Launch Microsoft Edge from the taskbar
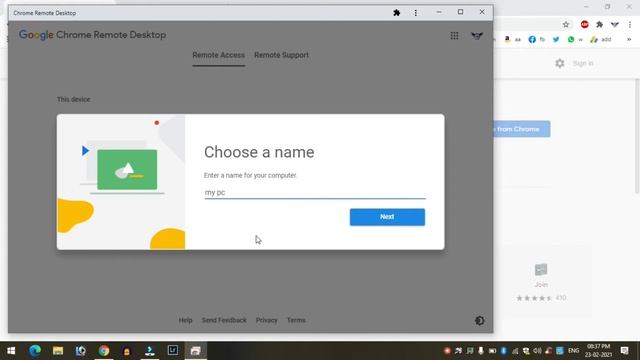The height and width of the screenshot is (360, 640). pyautogui.click(x=35, y=351)
